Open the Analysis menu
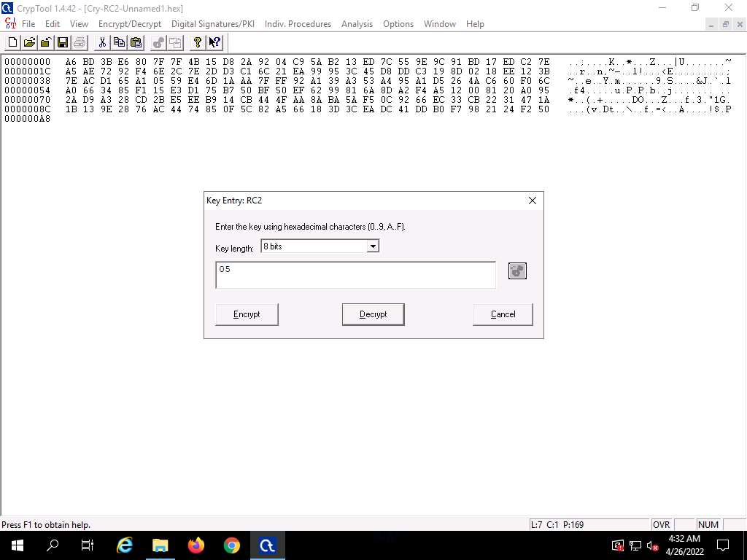 tap(357, 24)
